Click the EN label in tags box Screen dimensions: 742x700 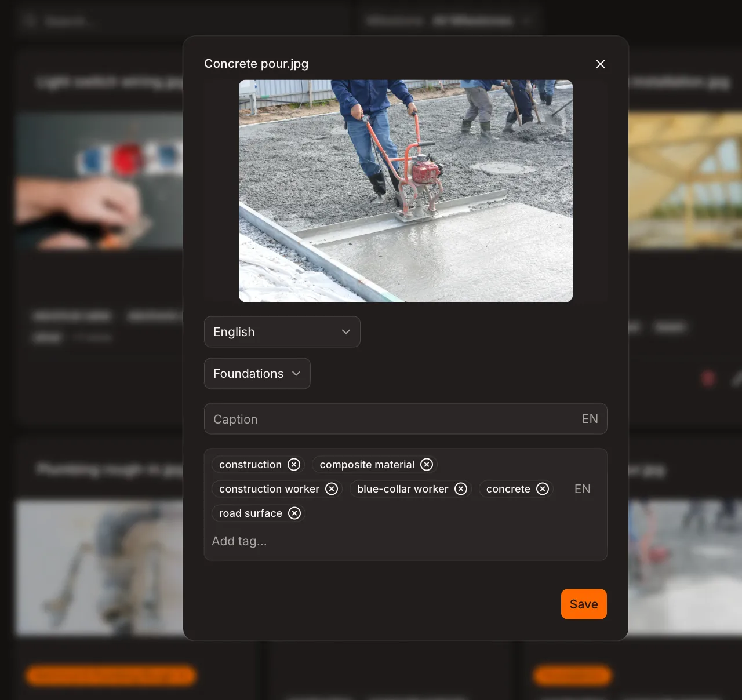pos(583,489)
